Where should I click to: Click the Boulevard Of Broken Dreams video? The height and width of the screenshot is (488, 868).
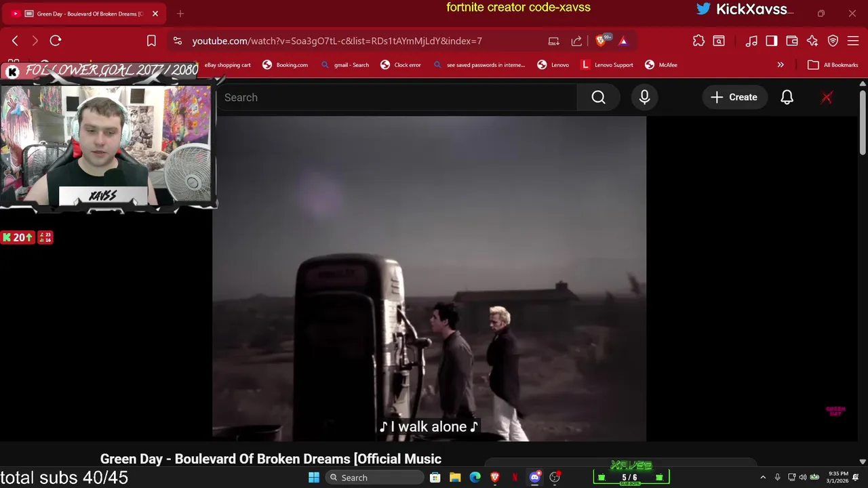(x=429, y=279)
